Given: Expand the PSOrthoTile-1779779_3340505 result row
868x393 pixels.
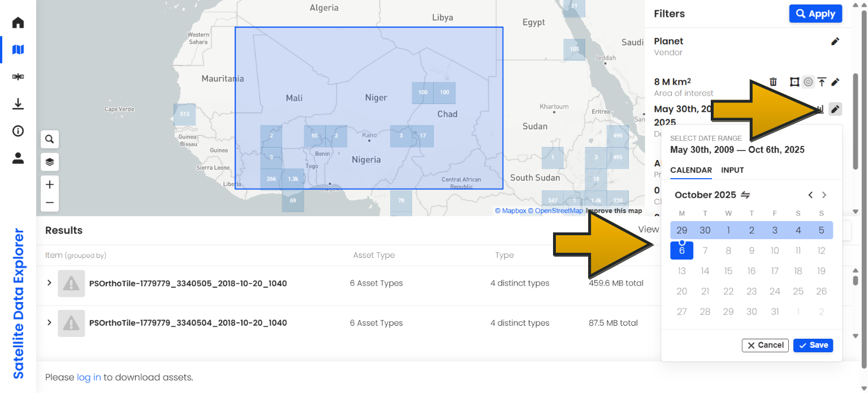Looking at the screenshot, I should point(49,283).
